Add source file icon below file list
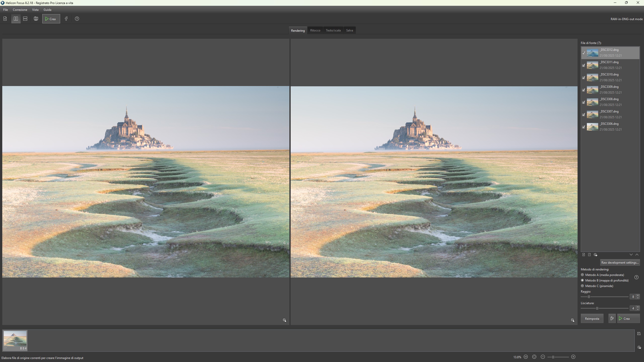 (584, 255)
